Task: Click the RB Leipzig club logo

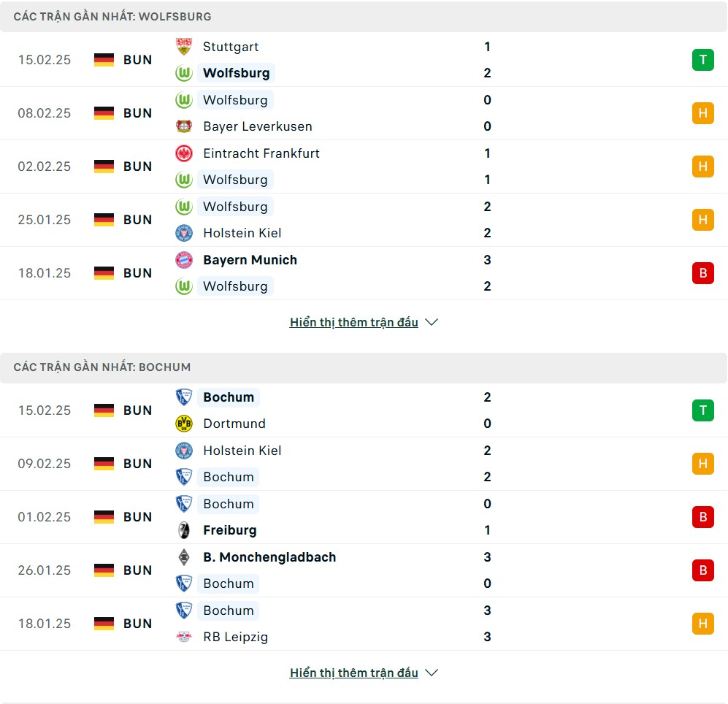Action: (184, 637)
